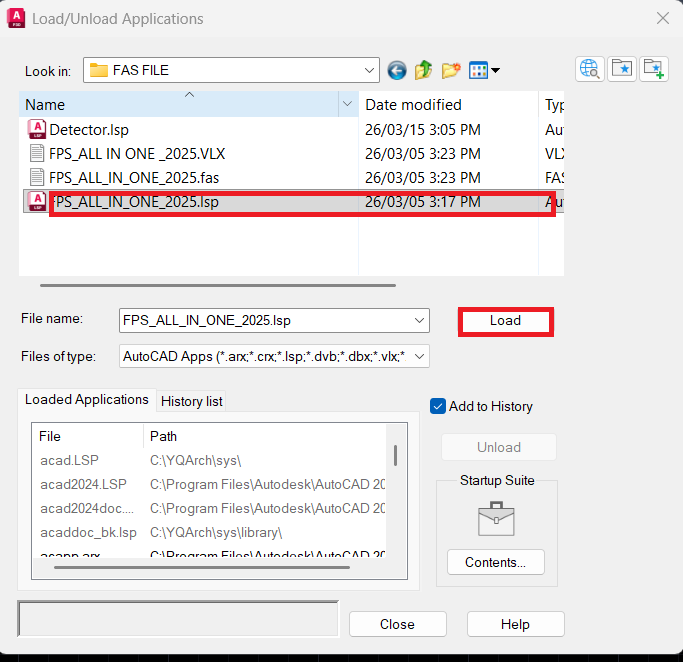
Task: Click the Close button
Action: tap(397, 624)
